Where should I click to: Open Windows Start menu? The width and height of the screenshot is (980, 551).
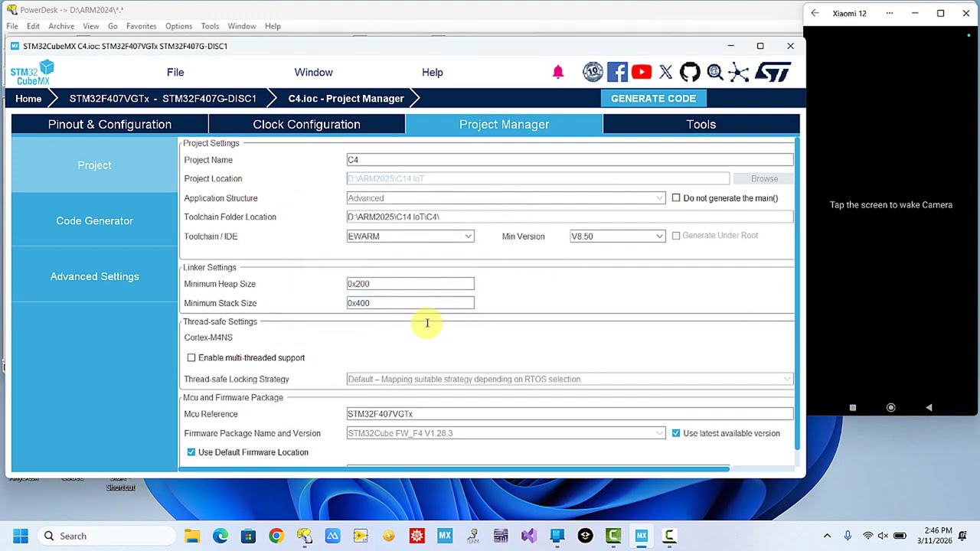(20, 536)
